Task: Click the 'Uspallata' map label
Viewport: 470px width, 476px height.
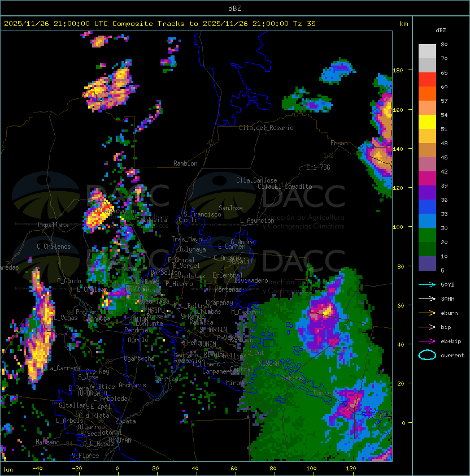Action: [53, 225]
